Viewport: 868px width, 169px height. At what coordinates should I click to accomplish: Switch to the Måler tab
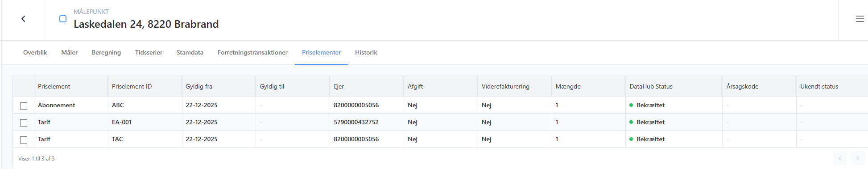70,52
